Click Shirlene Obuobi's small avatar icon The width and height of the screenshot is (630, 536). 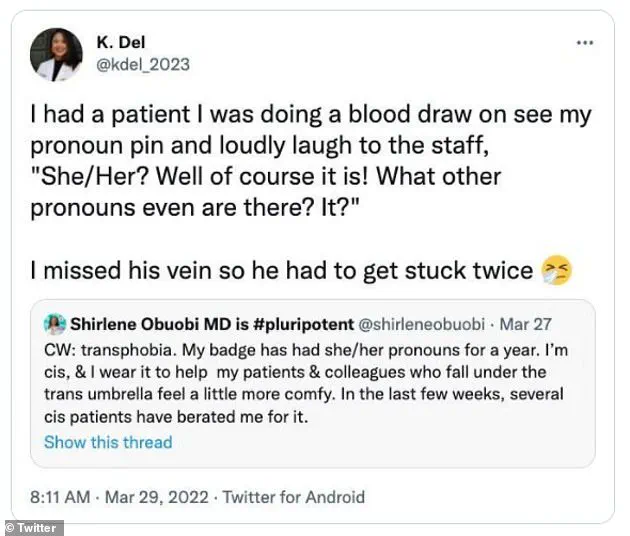click(x=54, y=324)
